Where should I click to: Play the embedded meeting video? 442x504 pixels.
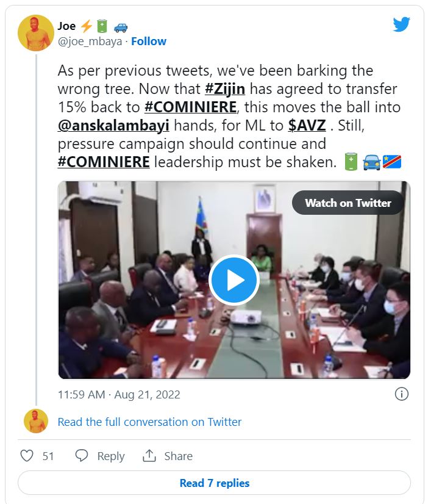(234, 280)
